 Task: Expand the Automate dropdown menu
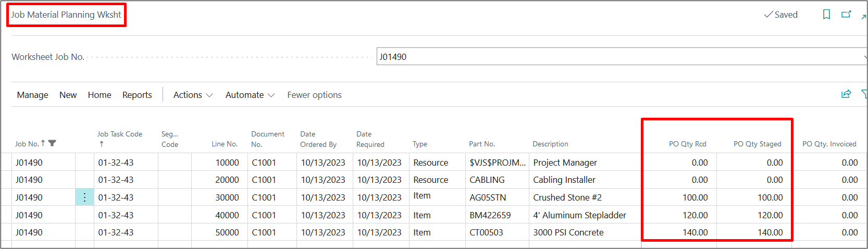250,95
